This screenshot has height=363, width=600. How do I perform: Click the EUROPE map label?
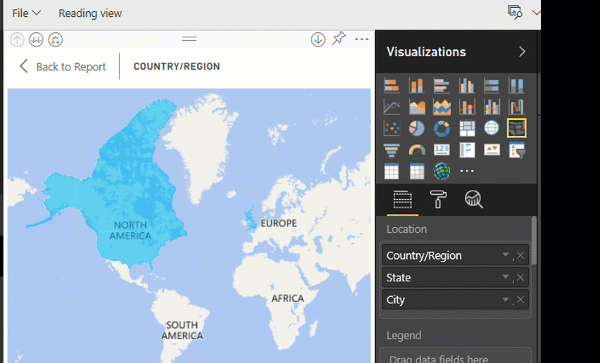pyautogui.click(x=279, y=223)
